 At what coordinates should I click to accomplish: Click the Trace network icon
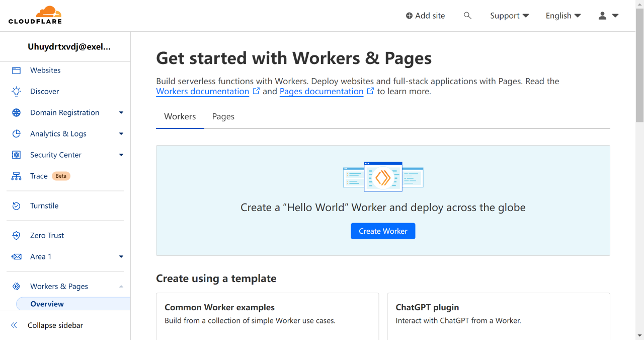[x=17, y=176]
